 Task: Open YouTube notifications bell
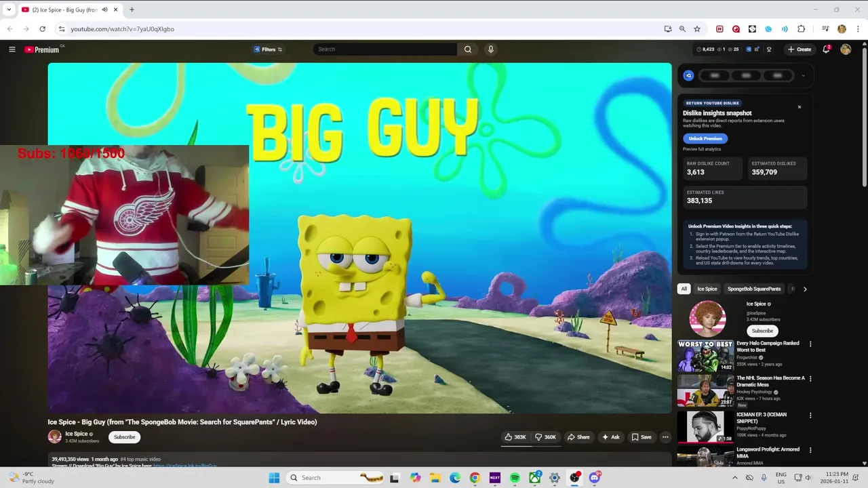click(826, 49)
